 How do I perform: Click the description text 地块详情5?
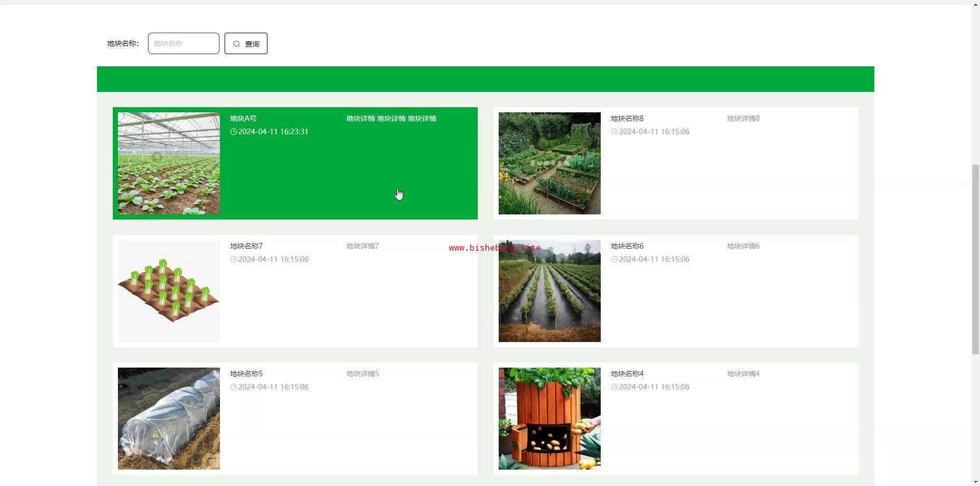coord(363,374)
